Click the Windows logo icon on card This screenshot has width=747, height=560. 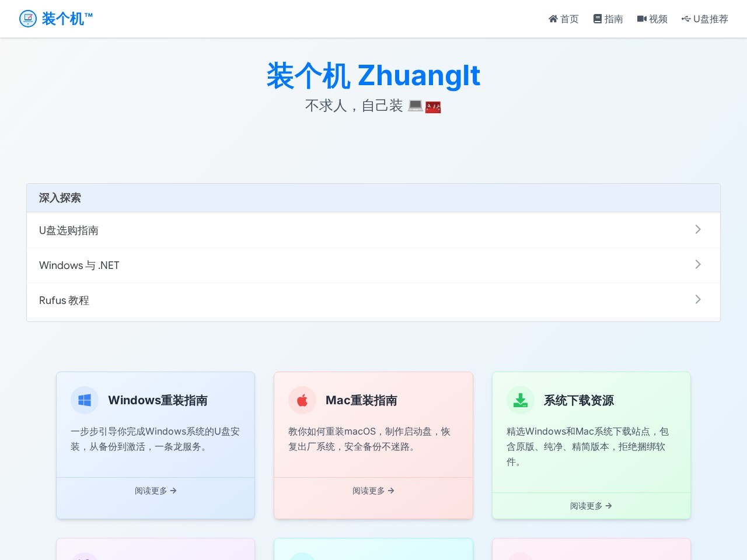tap(85, 400)
